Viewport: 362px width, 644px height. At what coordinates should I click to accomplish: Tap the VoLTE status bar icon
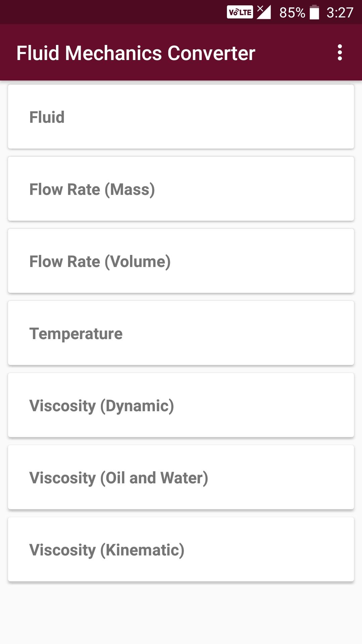240,12
